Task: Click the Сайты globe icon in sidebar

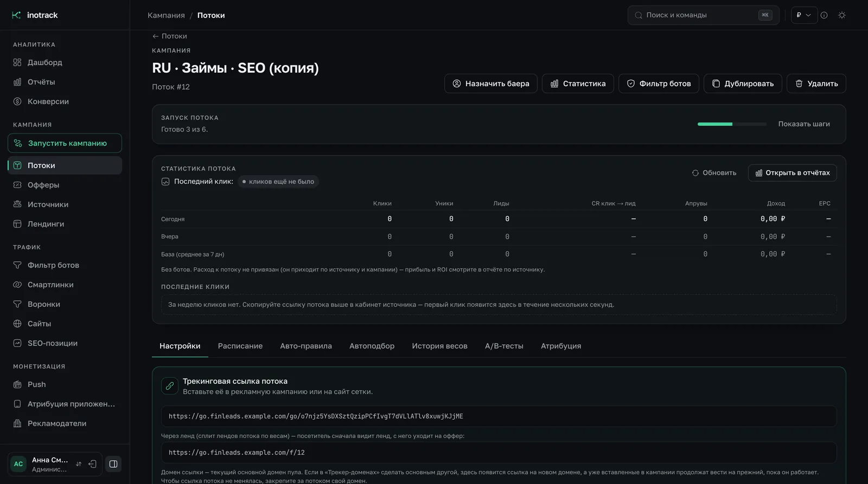Action: (17, 324)
